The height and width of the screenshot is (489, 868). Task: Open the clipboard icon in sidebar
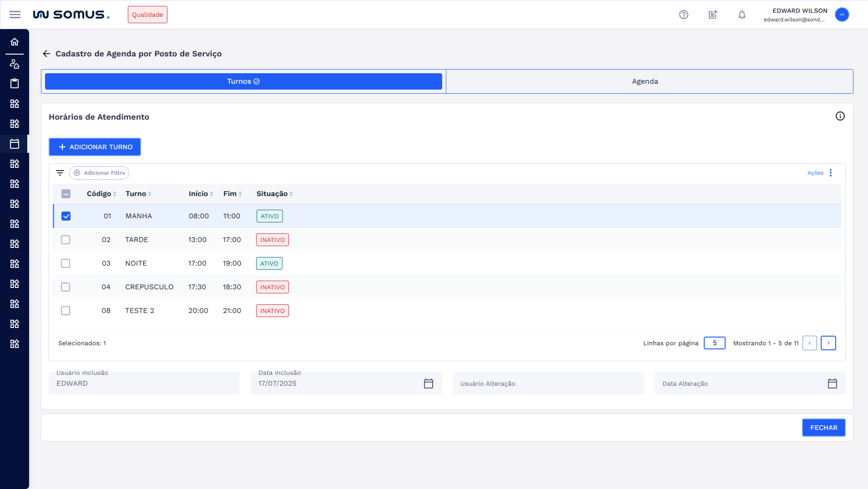click(15, 83)
